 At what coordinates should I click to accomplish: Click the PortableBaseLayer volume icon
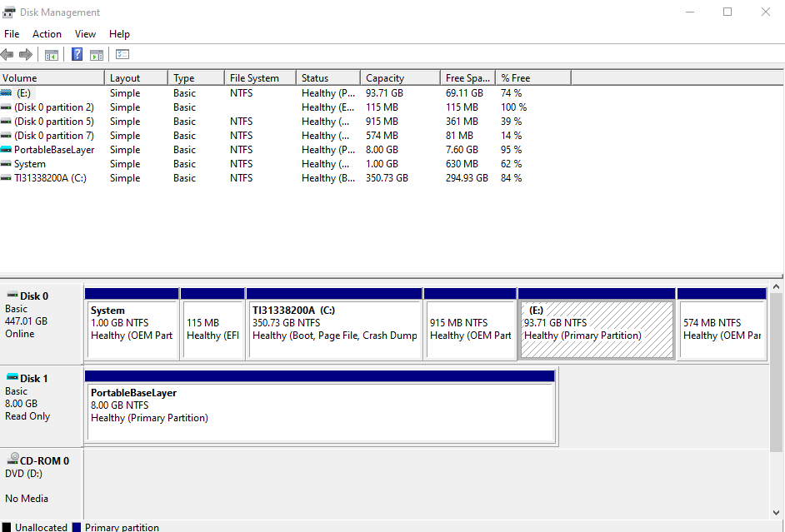tap(6, 150)
